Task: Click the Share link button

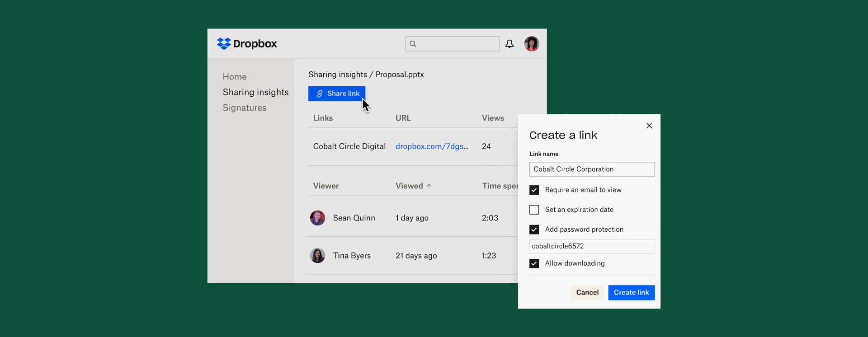Action: [x=337, y=94]
